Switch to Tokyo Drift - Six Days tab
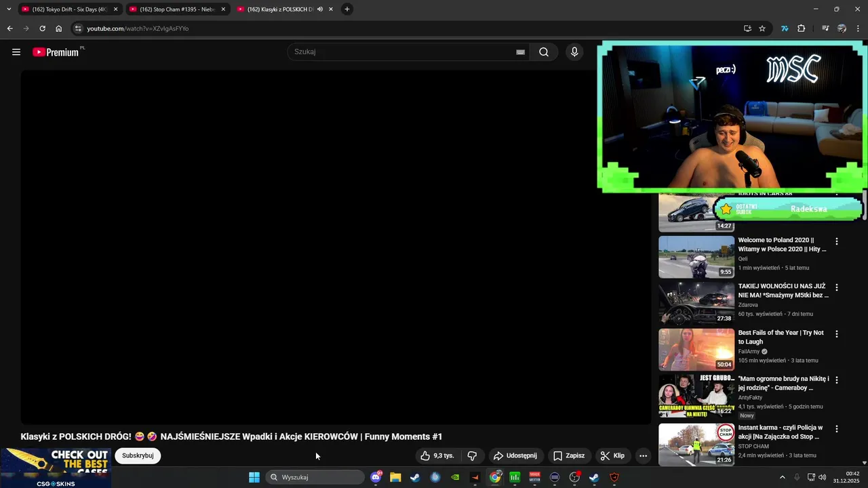The height and width of the screenshot is (488, 868). pyautogui.click(x=69, y=9)
